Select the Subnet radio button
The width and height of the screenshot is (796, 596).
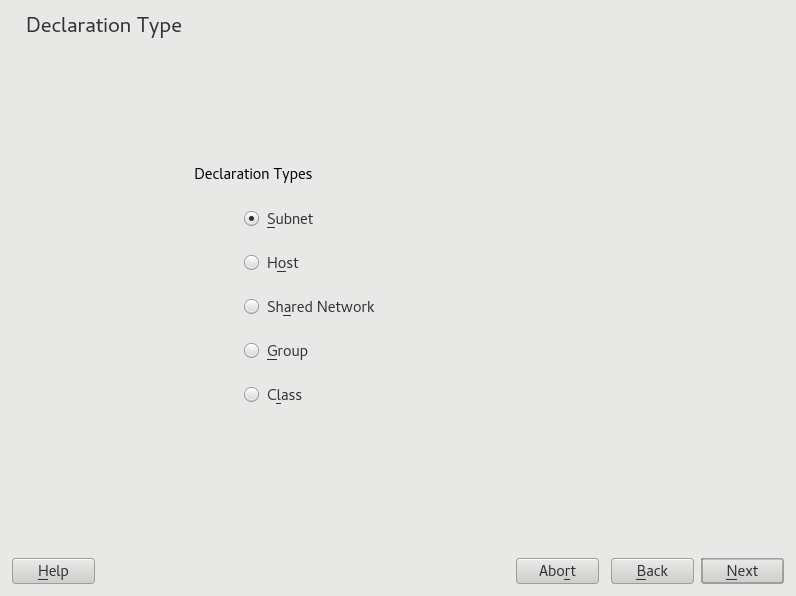(x=252, y=219)
